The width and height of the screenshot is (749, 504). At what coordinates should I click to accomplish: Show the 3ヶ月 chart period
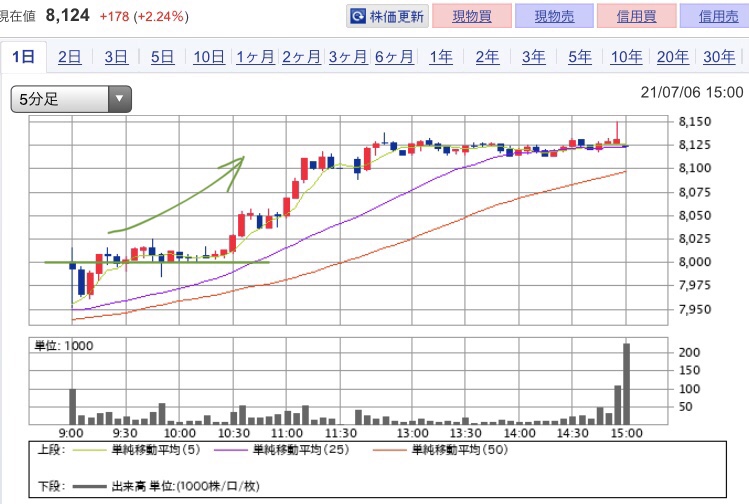(x=348, y=57)
